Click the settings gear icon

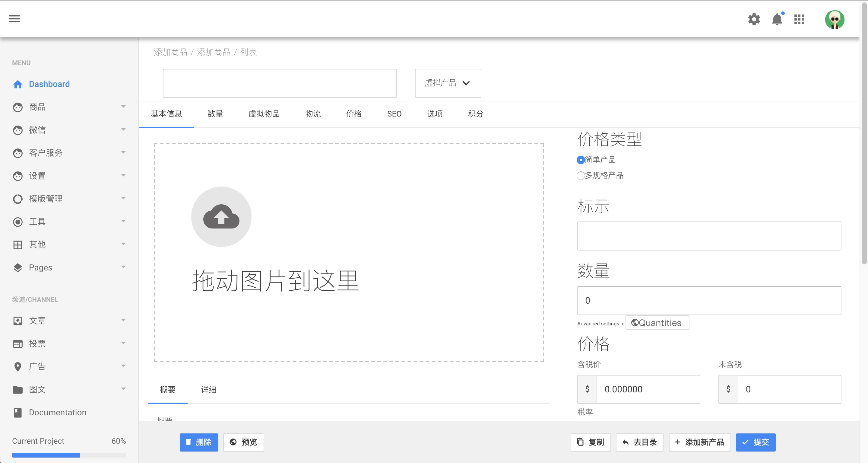point(754,19)
